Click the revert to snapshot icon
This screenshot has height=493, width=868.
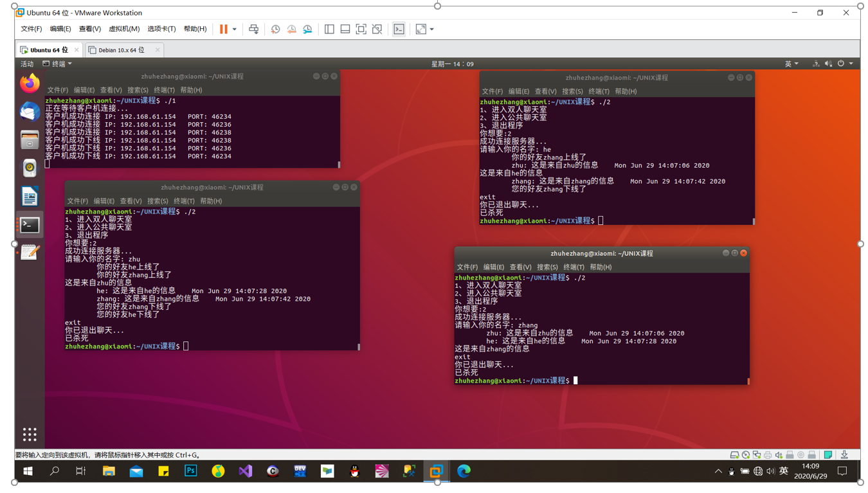(291, 29)
